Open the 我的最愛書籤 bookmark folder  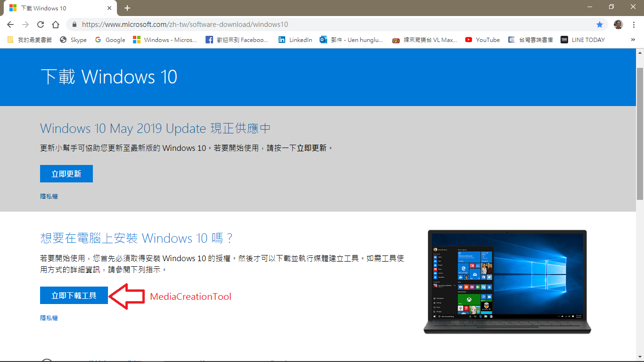[29, 40]
